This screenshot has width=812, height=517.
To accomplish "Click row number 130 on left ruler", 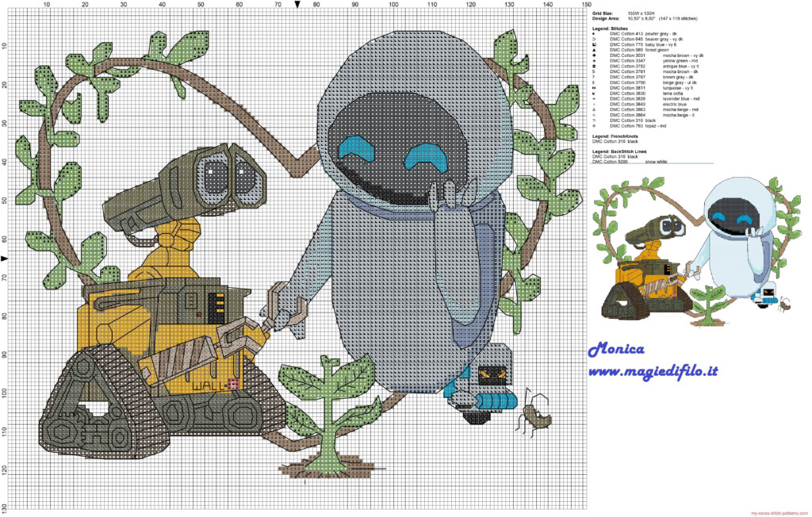I will tap(5, 508).
